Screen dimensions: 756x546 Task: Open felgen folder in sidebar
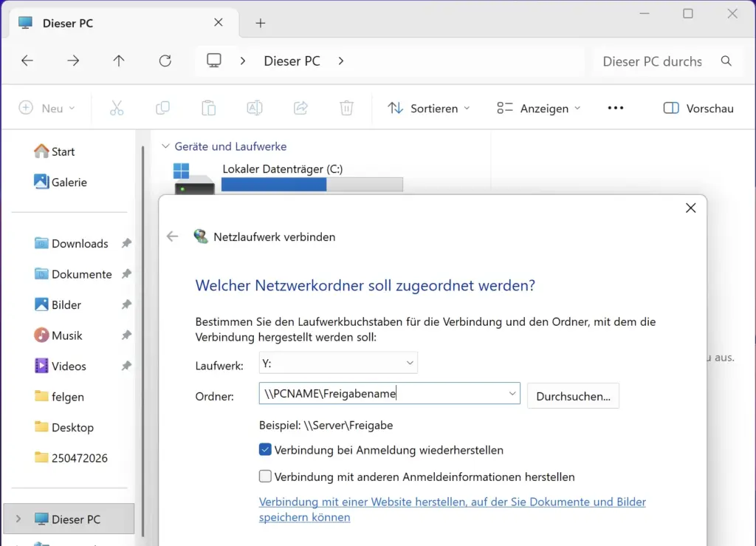tap(59, 397)
